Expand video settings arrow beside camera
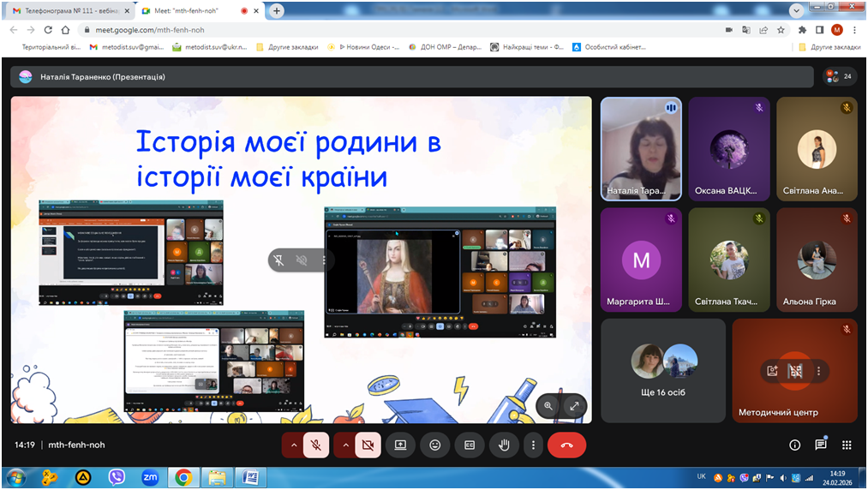Image resolution: width=868 pixels, height=490 pixels. click(345, 445)
